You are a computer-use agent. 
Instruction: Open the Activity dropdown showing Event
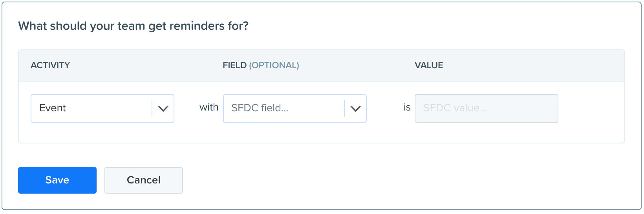point(102,109)
